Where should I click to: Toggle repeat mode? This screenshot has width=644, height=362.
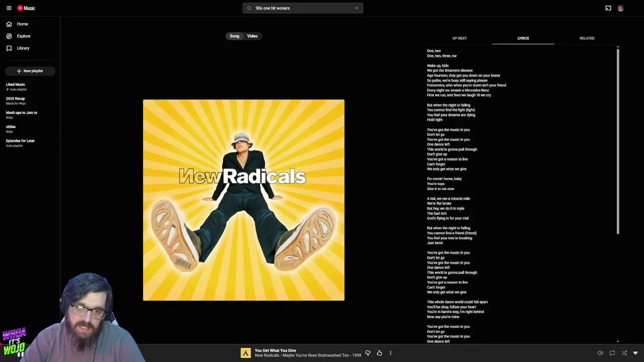(x=612, y=353)
